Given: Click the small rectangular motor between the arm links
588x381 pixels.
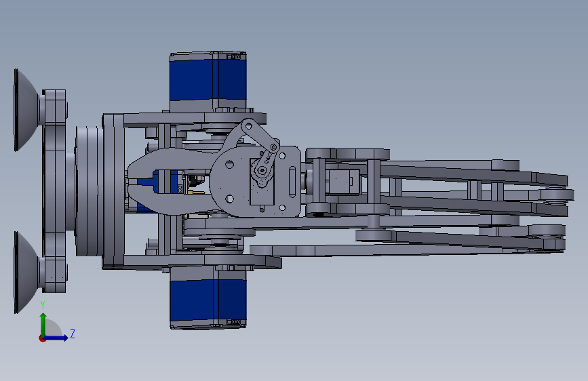Looking at the screenshot, I should coord(342,182).
